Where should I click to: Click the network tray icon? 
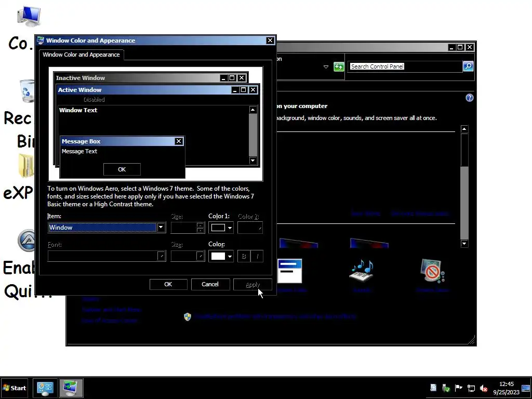(x=471, y=388)
